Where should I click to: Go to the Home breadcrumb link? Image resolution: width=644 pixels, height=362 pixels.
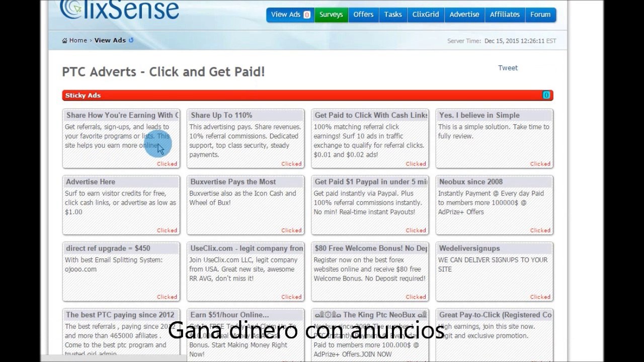78,40
